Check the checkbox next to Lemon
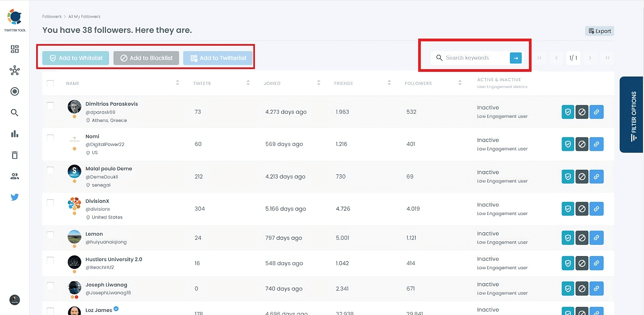Screen dimensions: 644x315 point(50,235)
